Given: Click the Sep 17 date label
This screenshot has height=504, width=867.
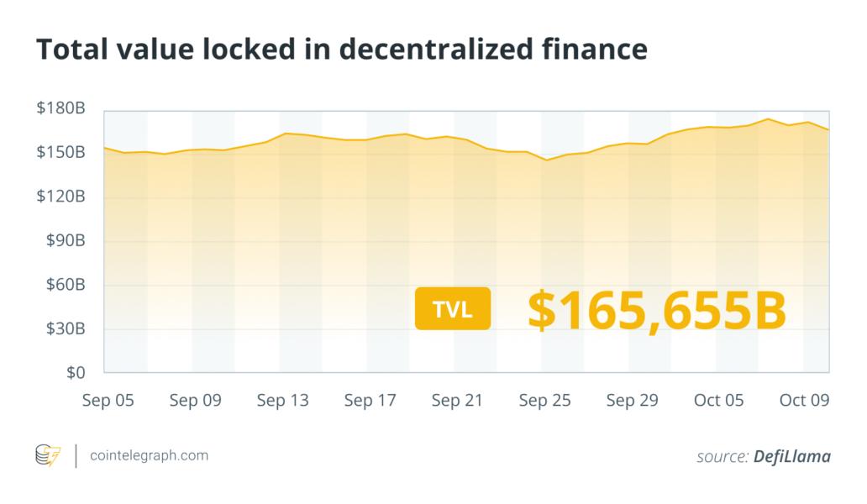Looking at the screenshot, I should pyautogui.click(x=370, y=401).
